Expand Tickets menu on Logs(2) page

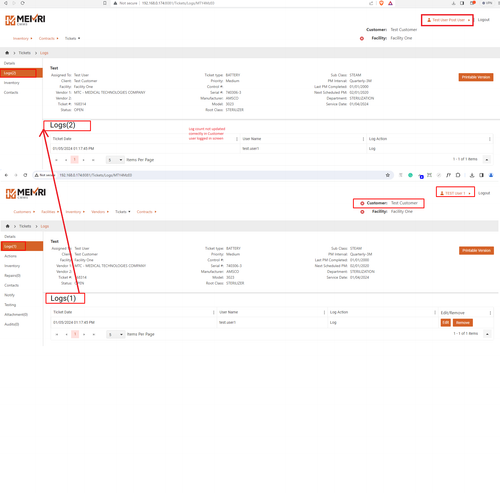tap(72, 38)
